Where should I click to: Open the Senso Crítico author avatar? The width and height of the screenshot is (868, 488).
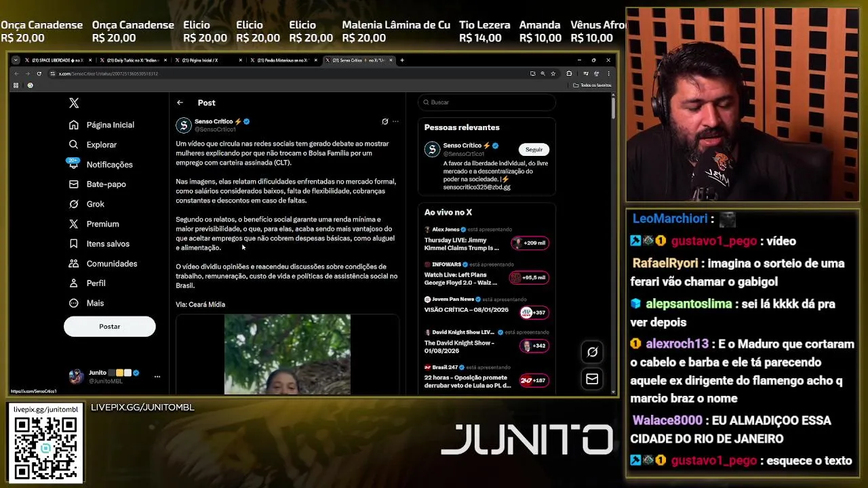tap(184, 125)
